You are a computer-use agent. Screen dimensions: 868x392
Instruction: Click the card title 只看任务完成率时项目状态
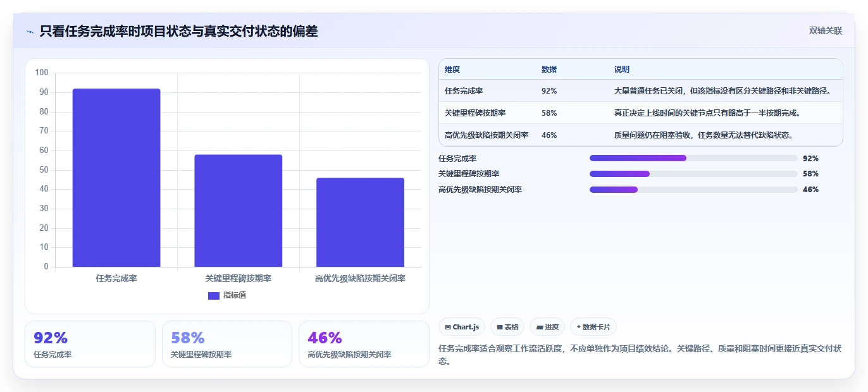pyautogui.click(x=178, y=31)
